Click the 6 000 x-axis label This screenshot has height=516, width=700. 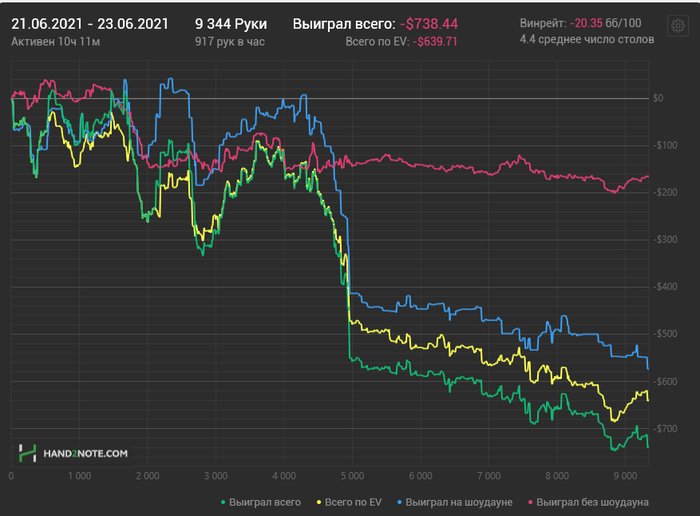(x=421, y=476)
